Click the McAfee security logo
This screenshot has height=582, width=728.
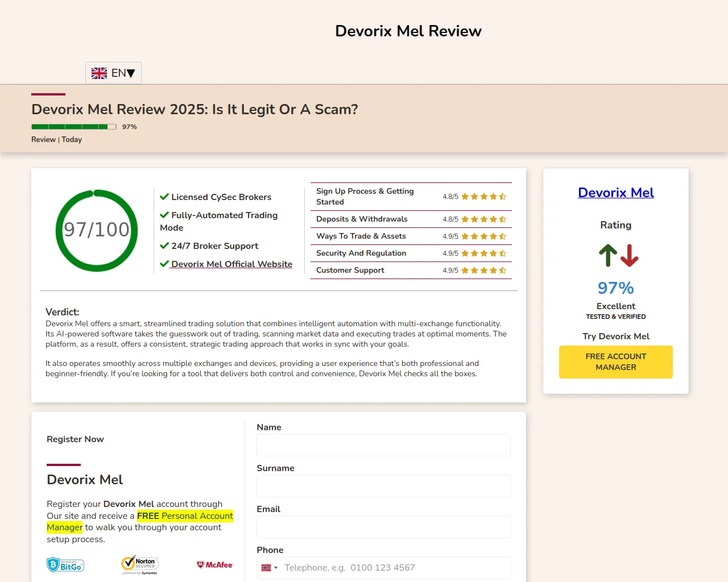tap(215, 565)
